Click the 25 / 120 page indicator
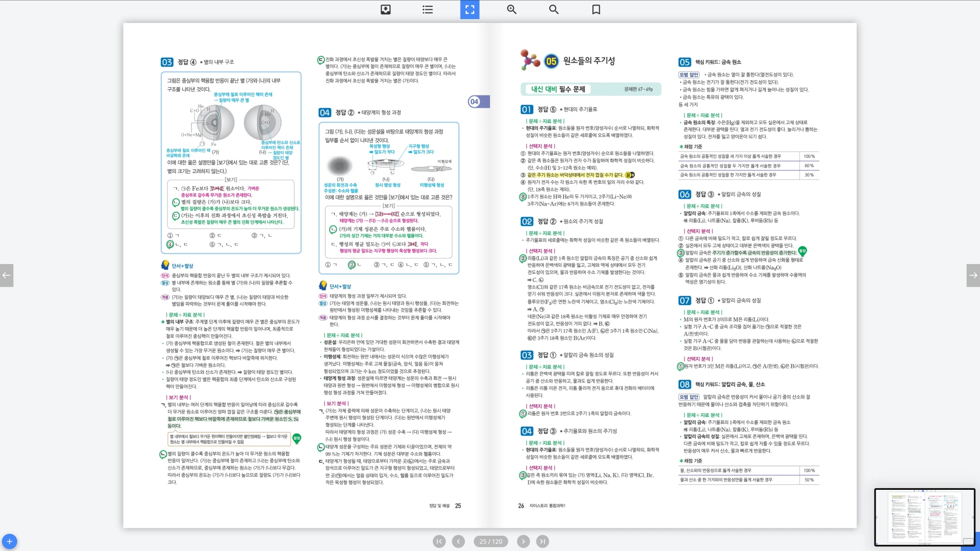Viewport: 980px width, 551px height. click(x=490, y=541)
